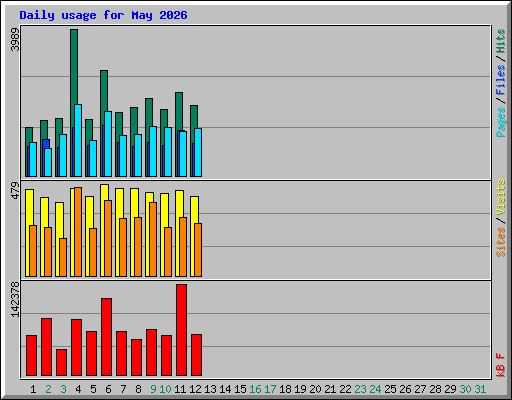Screen dimensions: 512x400
Task: Click day 26 on the date axis
Action: coord(405,389)
